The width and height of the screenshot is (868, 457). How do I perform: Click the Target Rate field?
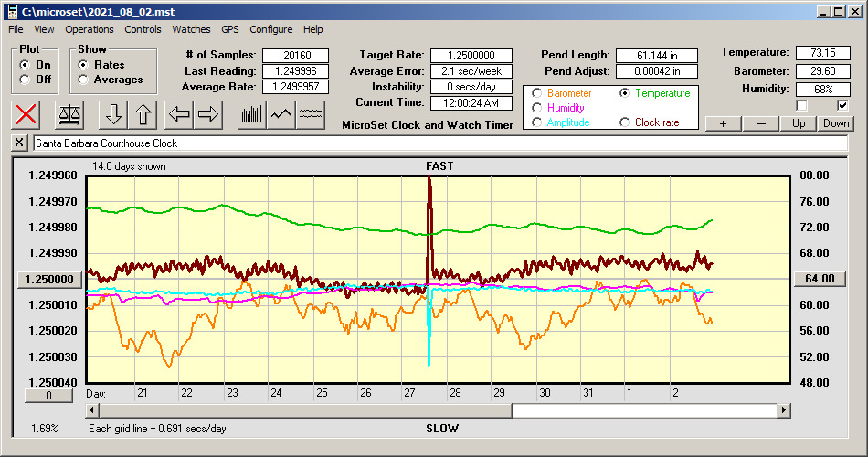pos(471,56)
